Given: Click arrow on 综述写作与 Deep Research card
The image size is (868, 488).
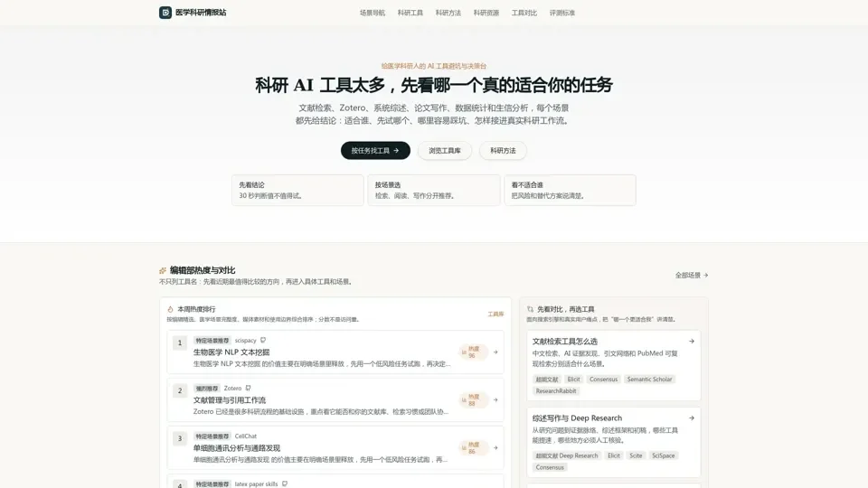Looking at the screenshot, I should tap(692, 418).
